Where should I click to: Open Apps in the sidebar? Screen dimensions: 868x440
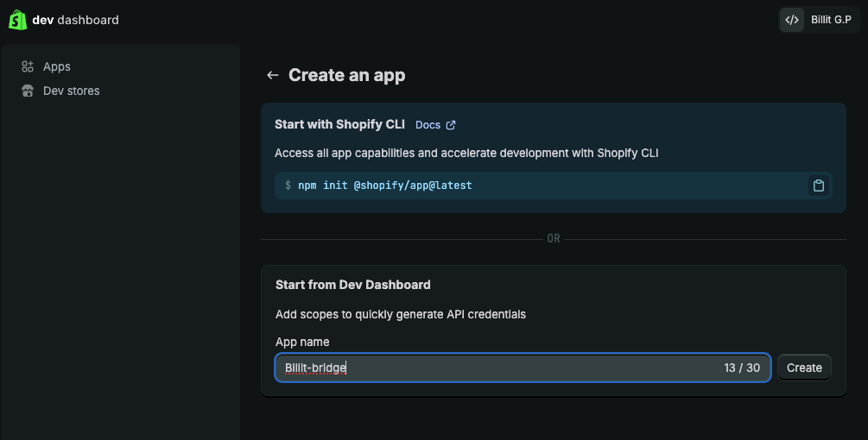coord(57,66)
